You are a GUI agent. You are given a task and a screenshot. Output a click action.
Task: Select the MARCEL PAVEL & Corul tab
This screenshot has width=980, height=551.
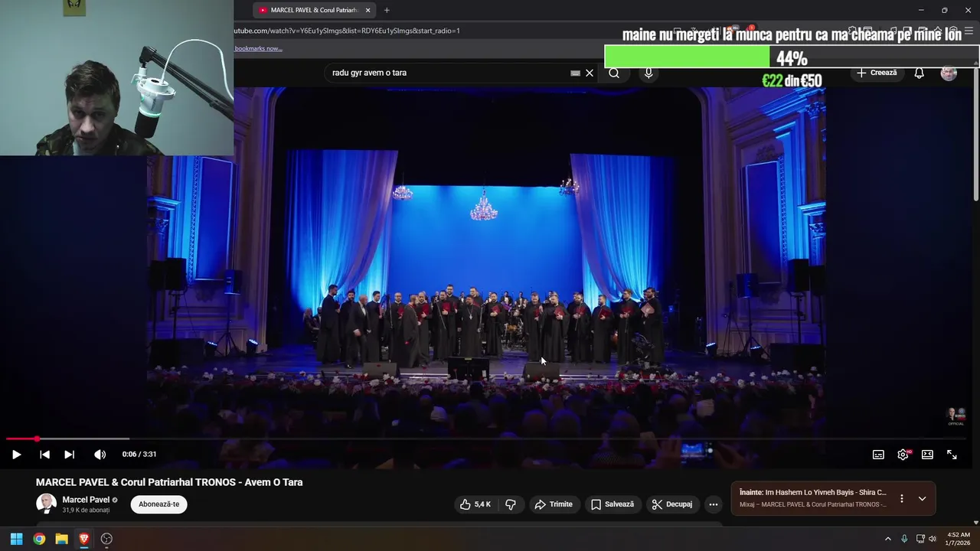pyautogui.click(x=314, y=10)
